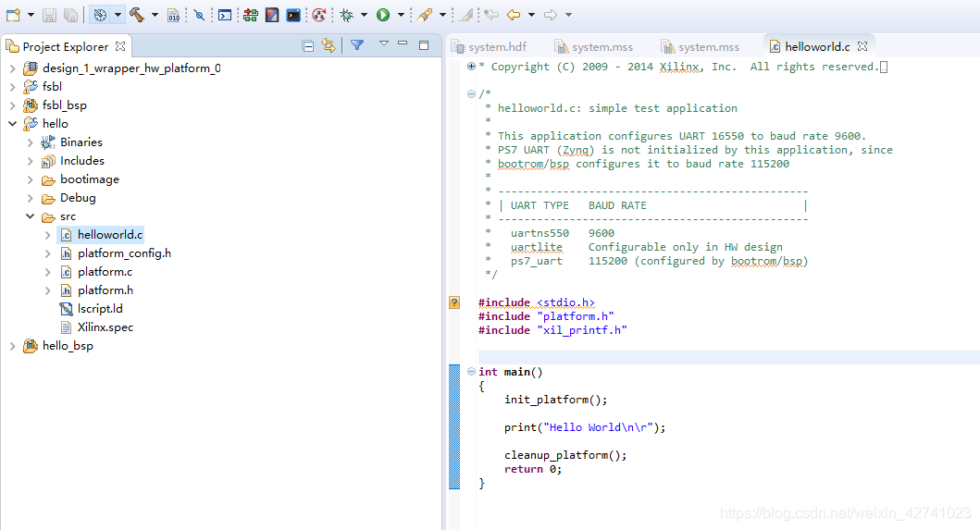Launch the blue XSCT console icon
The width and height of the screenshot is (980, 530).
(293, 15)
